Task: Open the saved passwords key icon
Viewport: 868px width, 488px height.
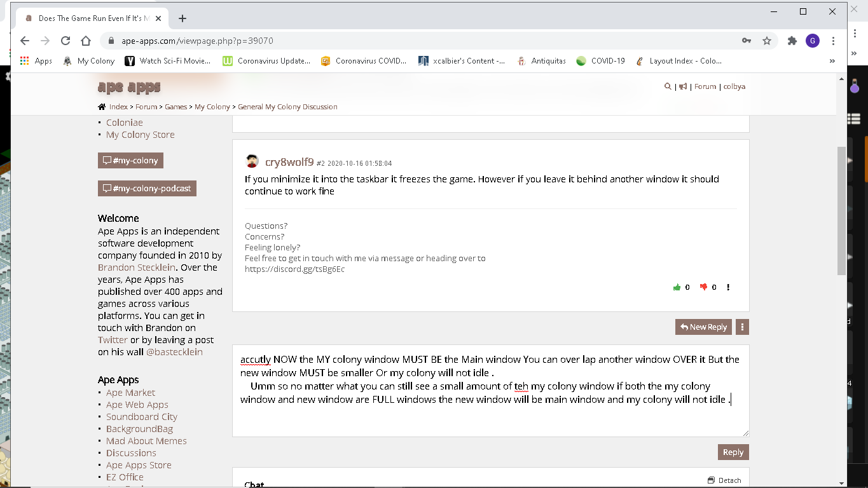Action: [x=747, y=41]
